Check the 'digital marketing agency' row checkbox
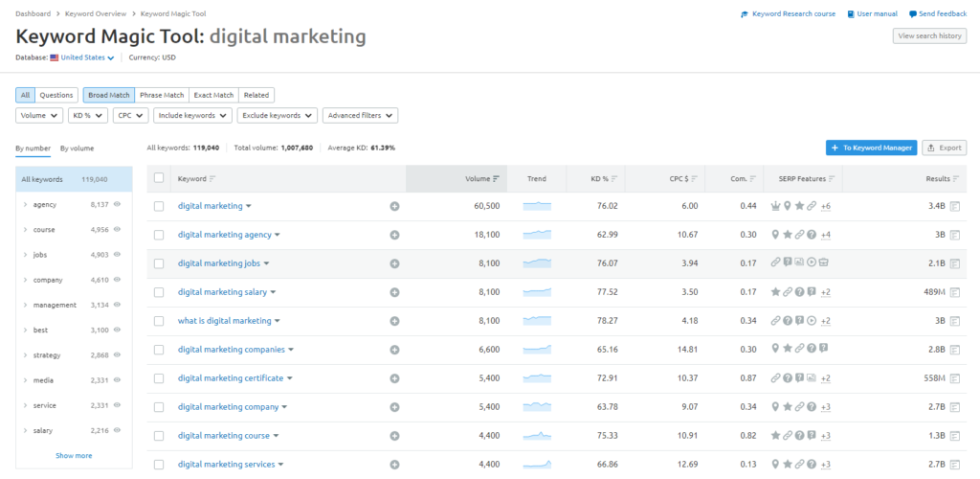980x479 pixels. 159,235
